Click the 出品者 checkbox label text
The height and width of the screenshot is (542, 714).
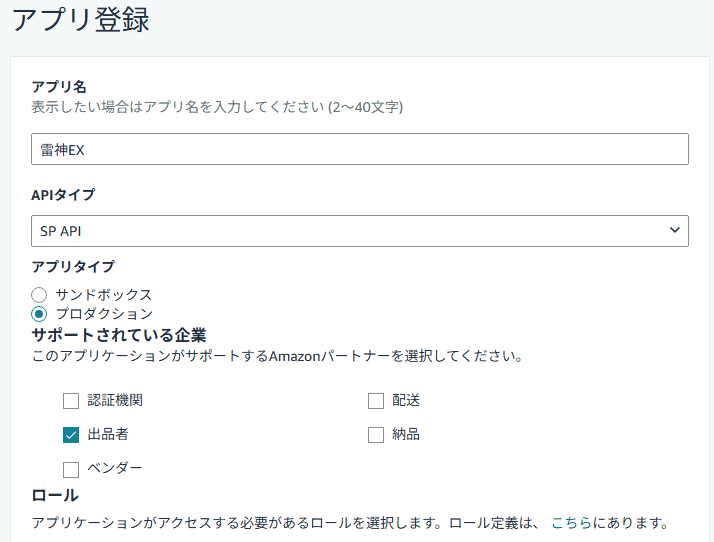[108, 434]
